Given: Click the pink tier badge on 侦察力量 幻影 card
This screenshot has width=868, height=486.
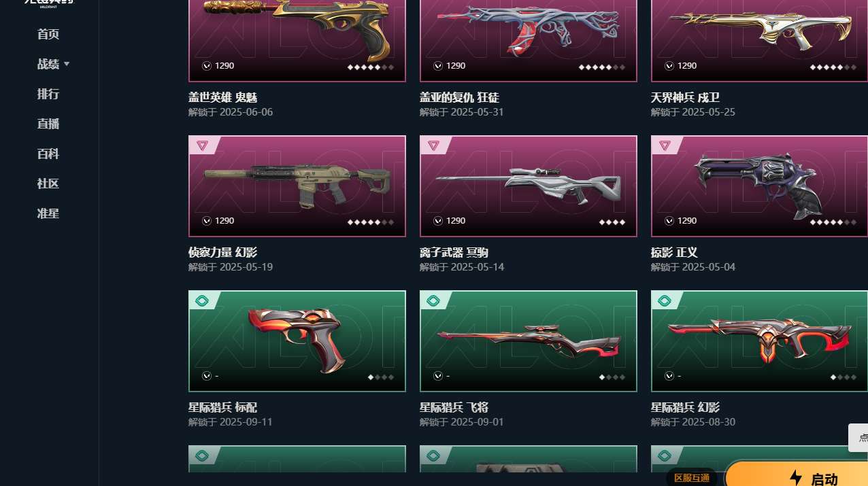Looking at the screenshot, I should [x=202, y=145].
